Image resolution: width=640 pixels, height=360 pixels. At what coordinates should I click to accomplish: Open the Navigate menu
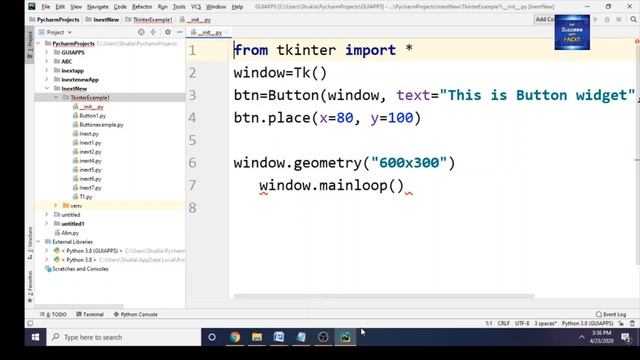coord(98,7)
